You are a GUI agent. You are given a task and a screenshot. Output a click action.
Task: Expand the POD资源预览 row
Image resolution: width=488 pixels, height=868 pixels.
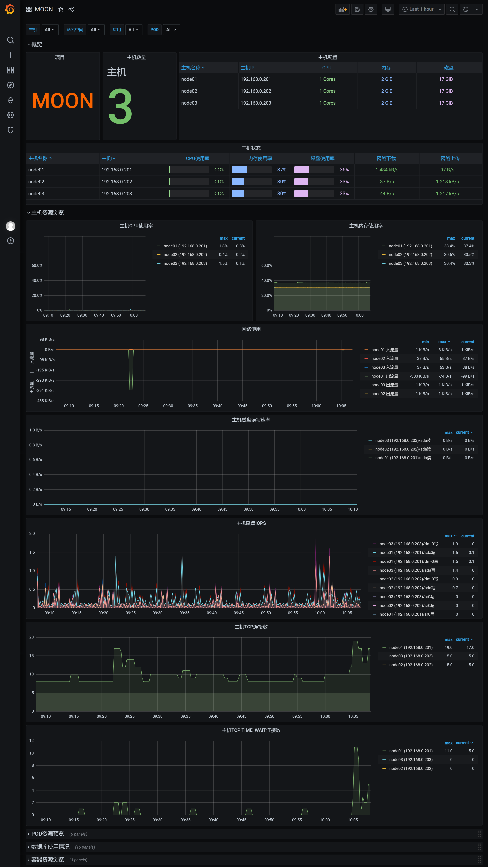45,834
